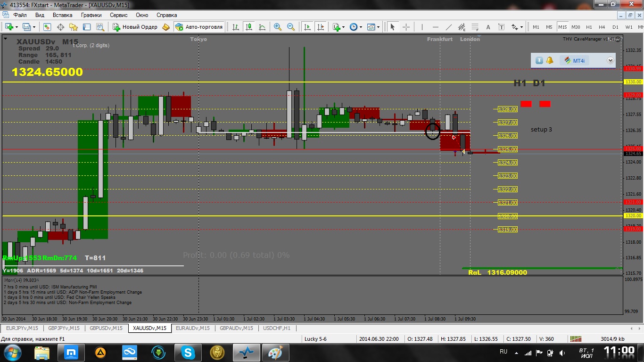
Task: Select the crosshair tool
Action: 406,27
